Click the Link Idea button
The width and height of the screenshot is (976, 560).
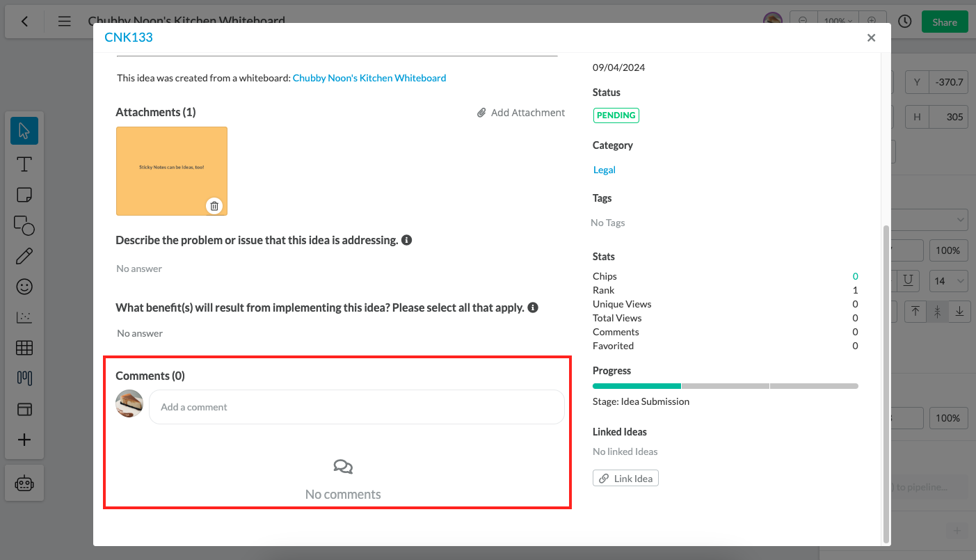(625, 479)
